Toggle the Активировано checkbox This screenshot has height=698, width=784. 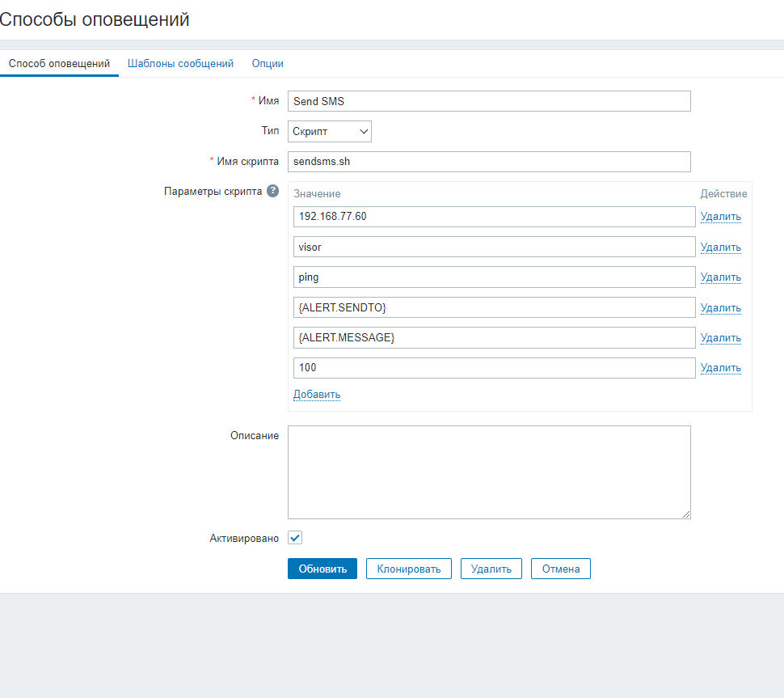(x=295, y=538)
